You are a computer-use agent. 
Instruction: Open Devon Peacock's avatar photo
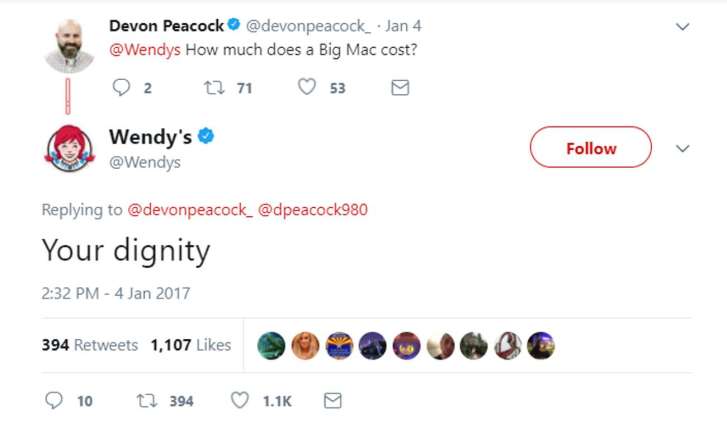tap(69, 46)
